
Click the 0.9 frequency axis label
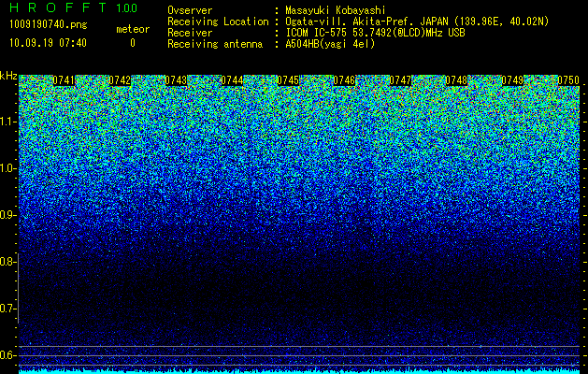pyautogui.click(x=7, y=215)
